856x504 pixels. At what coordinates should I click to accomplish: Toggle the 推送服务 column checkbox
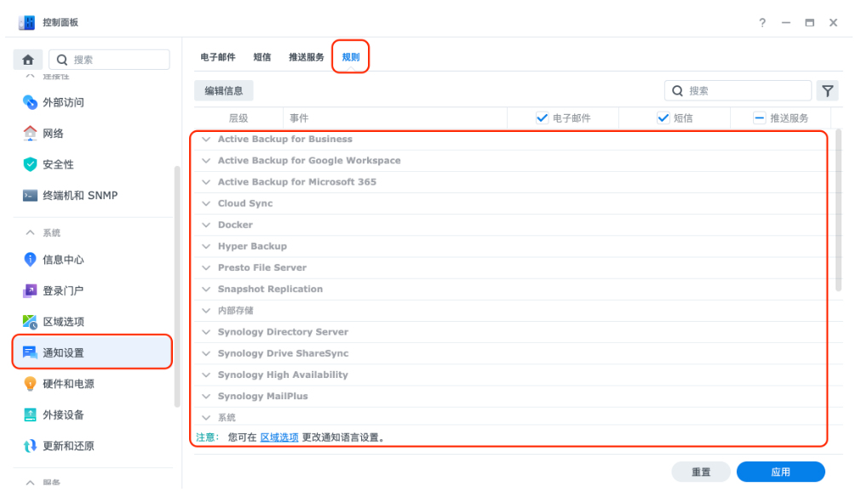pyautogui.click(x=760, y=117)
